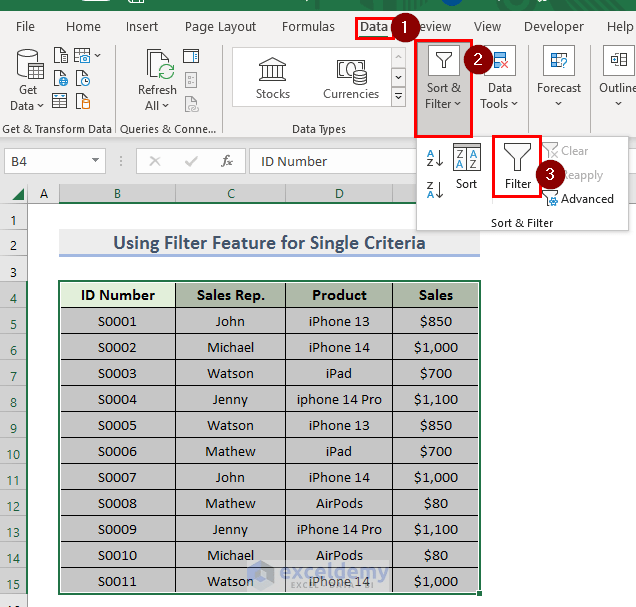Screen dimensions: 636x607
Task: Click the formula bar showing ID Number
Action: (x=333, y=161)
